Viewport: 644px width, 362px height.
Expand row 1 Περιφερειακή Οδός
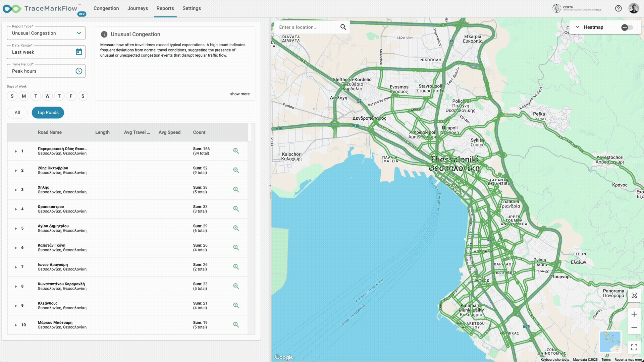(x=16, y=151)
